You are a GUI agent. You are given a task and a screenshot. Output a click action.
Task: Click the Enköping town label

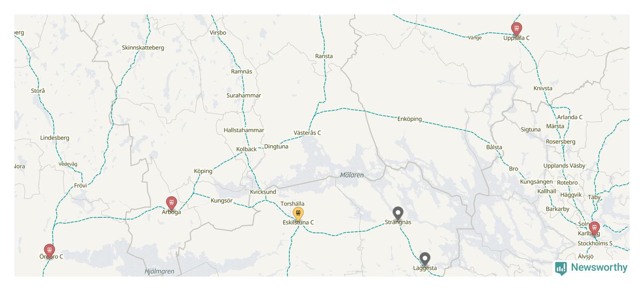(409, 119)
